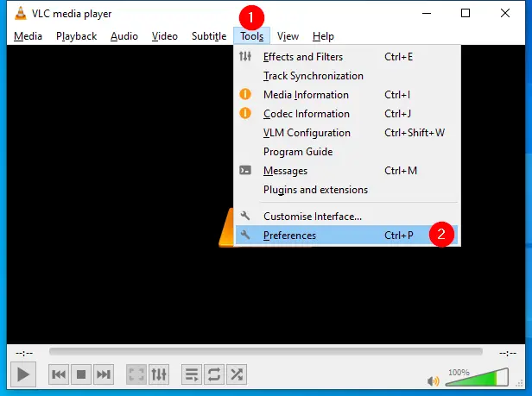This screenshot has width=532, height=396.
Task: Click elapsed time label at left
Action: (24, 353)
